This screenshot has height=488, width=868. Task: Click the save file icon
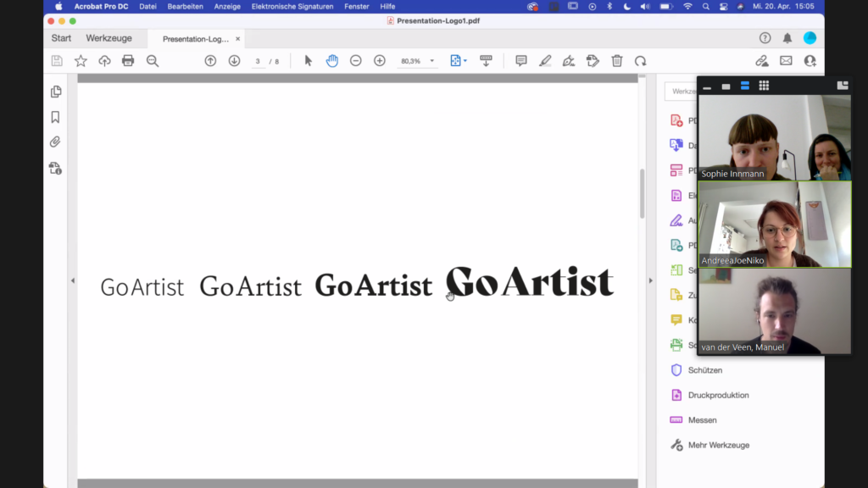(x=57, y=61)
